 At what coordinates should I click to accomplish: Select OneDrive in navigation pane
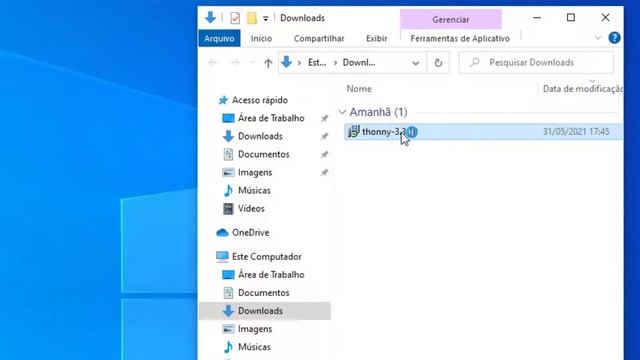pyautogui.click(x=251, y=232)
